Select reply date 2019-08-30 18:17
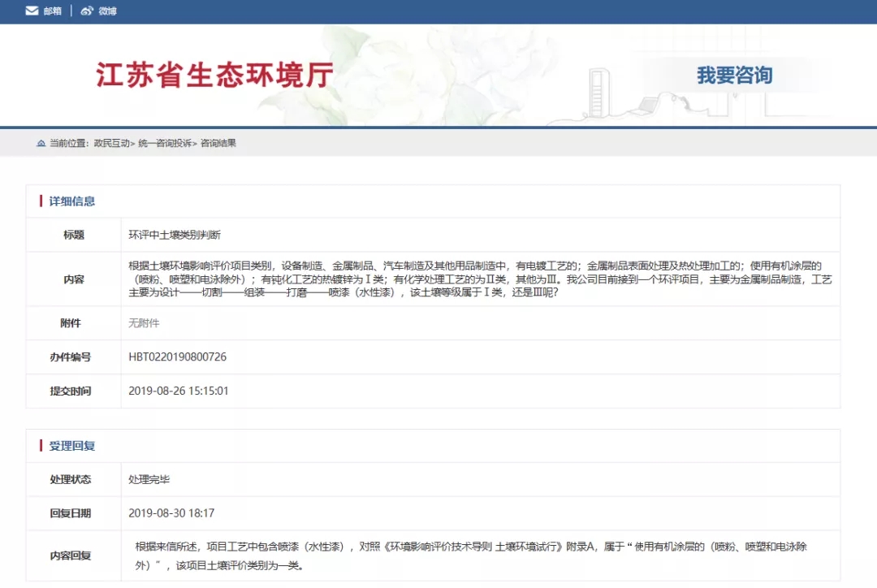Screen dimensions: 877x588 [x=171, y=513]
